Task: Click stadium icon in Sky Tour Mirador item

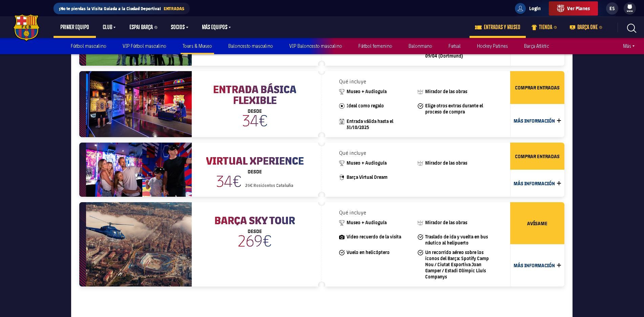Action: tap(420, 223)
